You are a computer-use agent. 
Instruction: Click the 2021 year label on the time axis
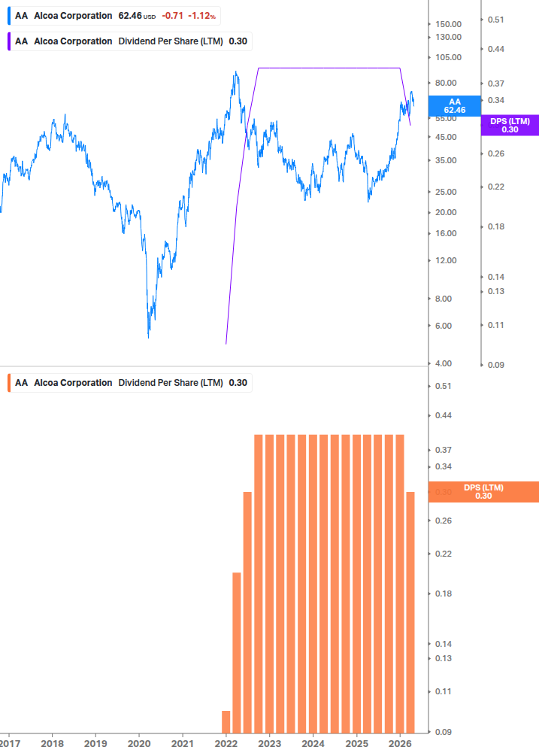pos(183,743)
